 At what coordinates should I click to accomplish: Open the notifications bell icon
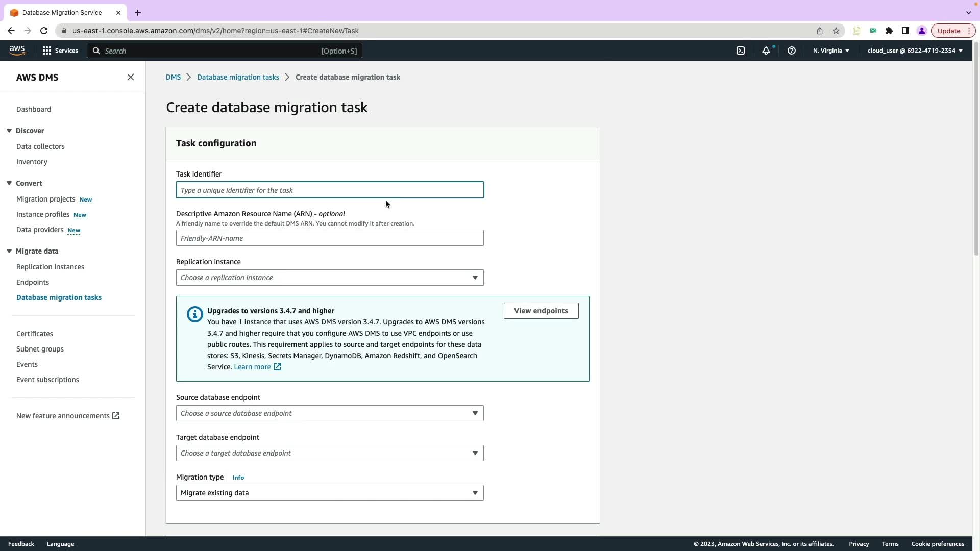point(766,51)
